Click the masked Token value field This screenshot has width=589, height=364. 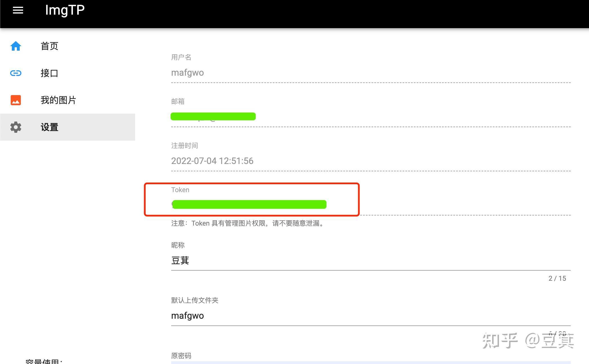tap(249, 205)
